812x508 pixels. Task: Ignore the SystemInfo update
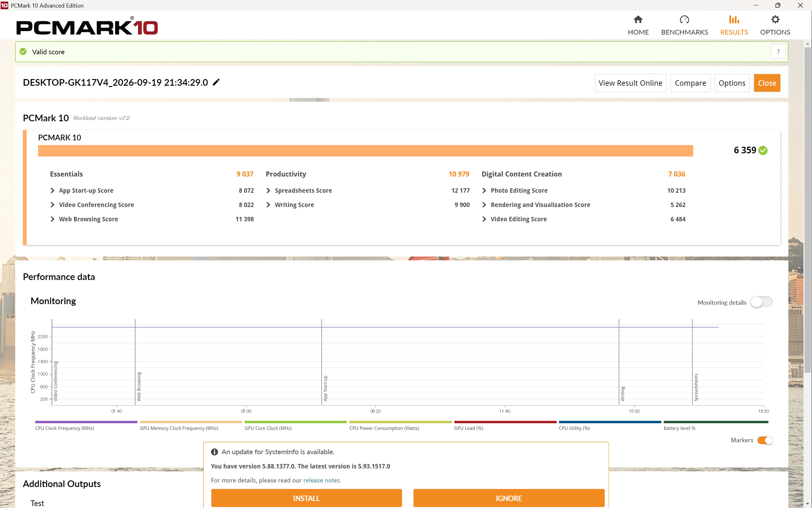509,498
